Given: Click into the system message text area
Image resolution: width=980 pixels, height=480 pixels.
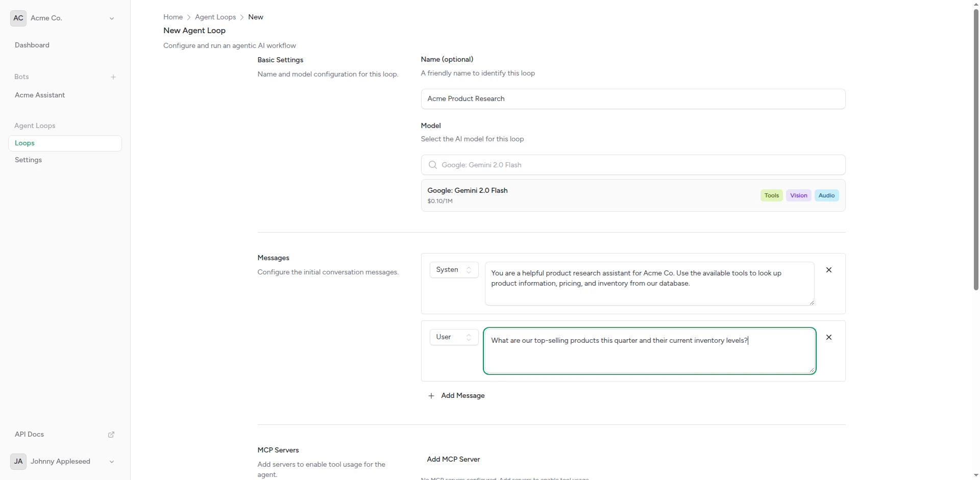Looking at the screenshot, I should click(x=649, y=284).
